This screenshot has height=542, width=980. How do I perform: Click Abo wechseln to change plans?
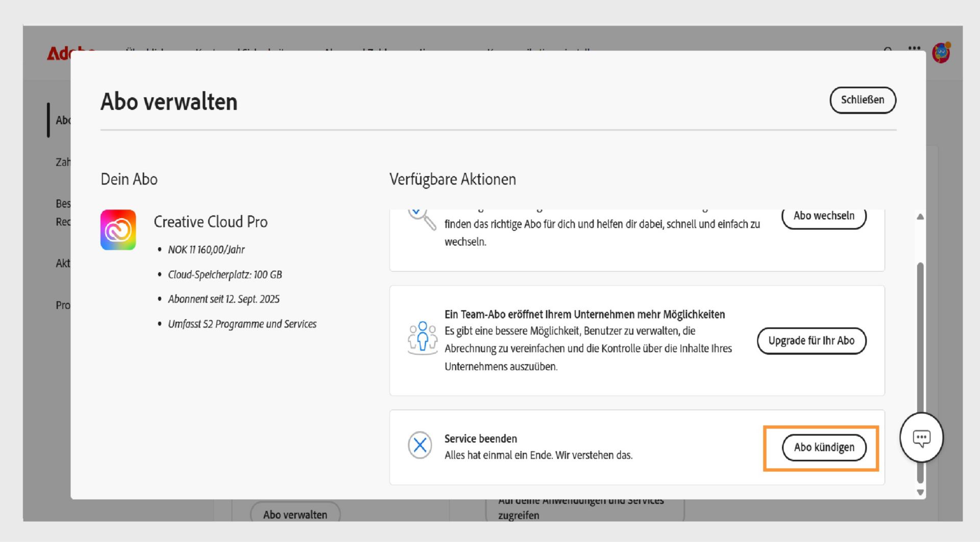(x=823, y=216)
